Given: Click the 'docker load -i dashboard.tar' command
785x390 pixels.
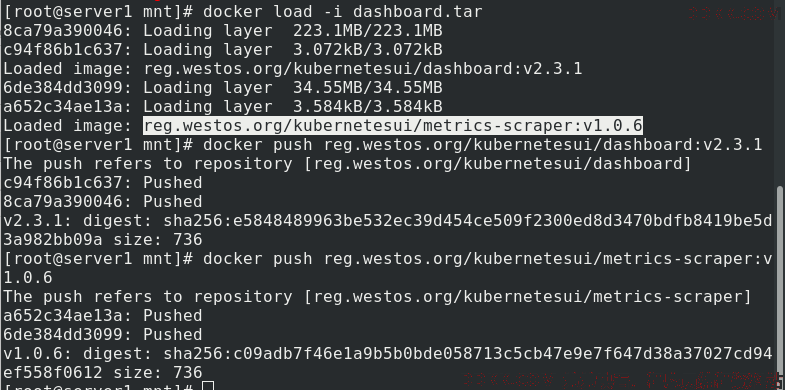Looking at the screenshot, I should click(x=342, y=12).
